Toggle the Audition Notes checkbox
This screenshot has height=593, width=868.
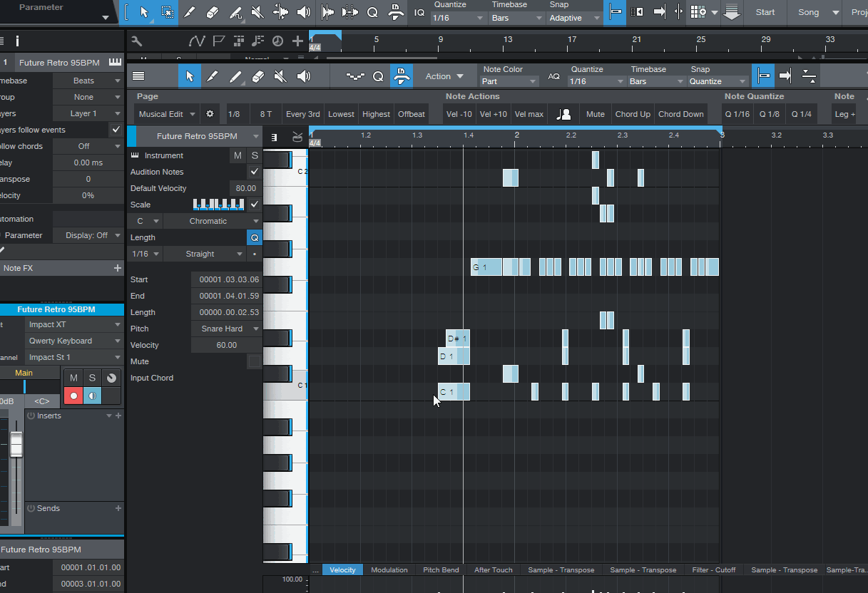(255, 172)
